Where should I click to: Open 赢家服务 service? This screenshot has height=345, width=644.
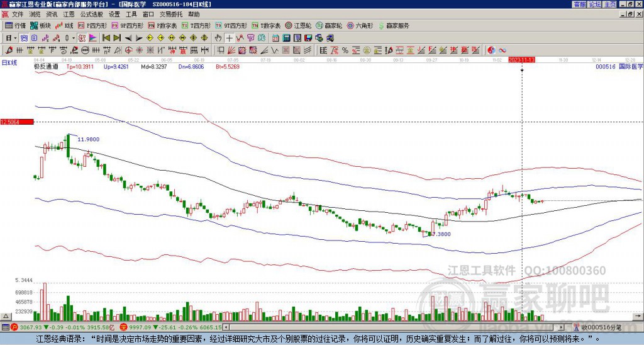point(394,25)
